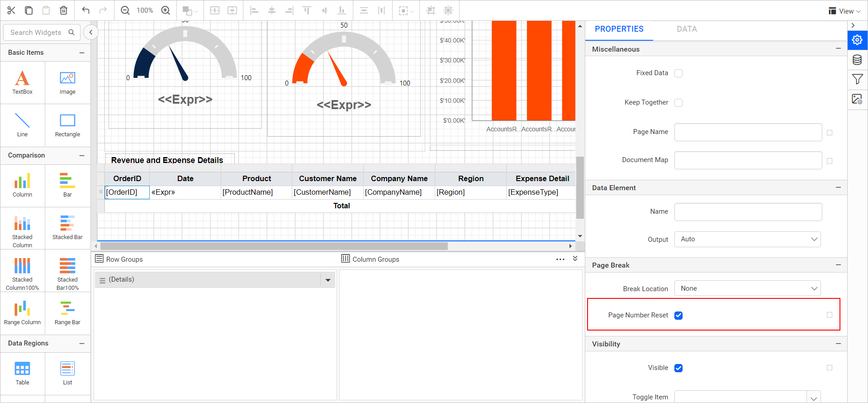Click the distribute horizontally icon
This screenshot has height=403, width=868.
(x=381, y=10)
